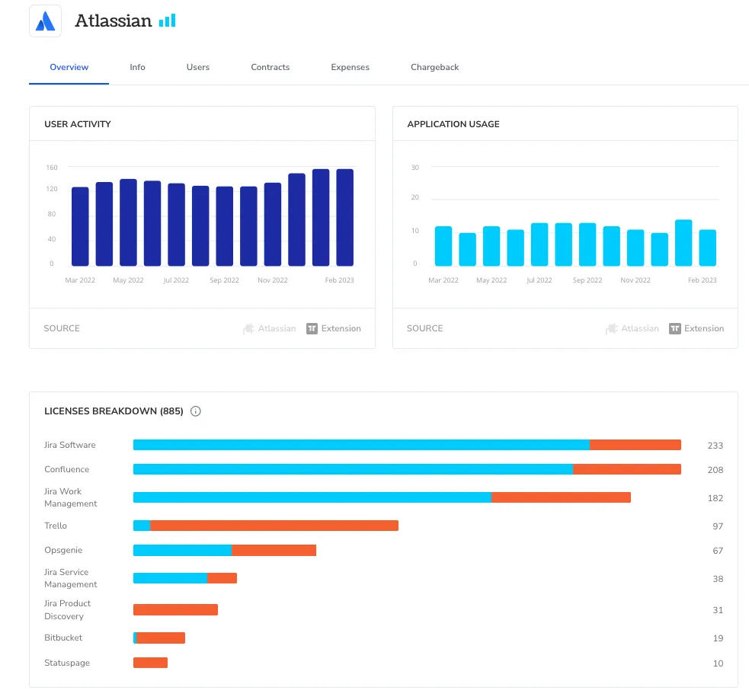Image resolution: width=749 pixels, height=700 pixels.
Task: Click the Jira Software blue license bar
Action: 362,445
